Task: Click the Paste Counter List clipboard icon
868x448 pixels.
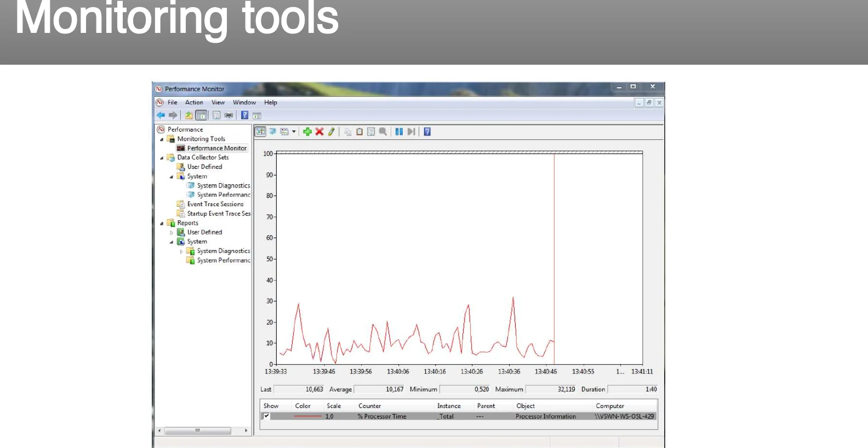Action: click(359, 132)
